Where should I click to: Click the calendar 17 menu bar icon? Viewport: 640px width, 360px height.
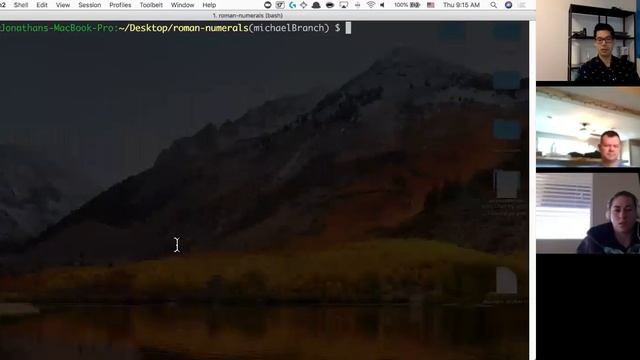[280, 5]
